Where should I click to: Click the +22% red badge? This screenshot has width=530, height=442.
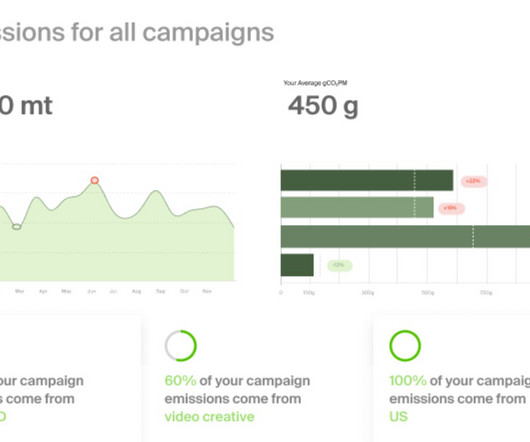coord(474,181)
